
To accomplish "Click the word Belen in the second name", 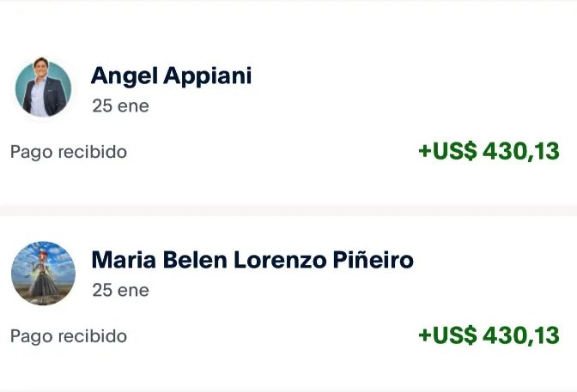I will click(x=195, y=260).
